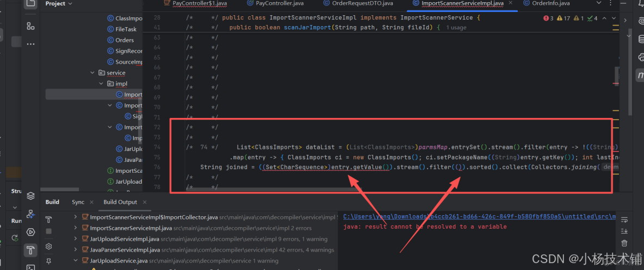Image resolution: width=644 pixels, height=270 pixels.
Task: Close the Sync tab in Build panel
Action: 91,202
